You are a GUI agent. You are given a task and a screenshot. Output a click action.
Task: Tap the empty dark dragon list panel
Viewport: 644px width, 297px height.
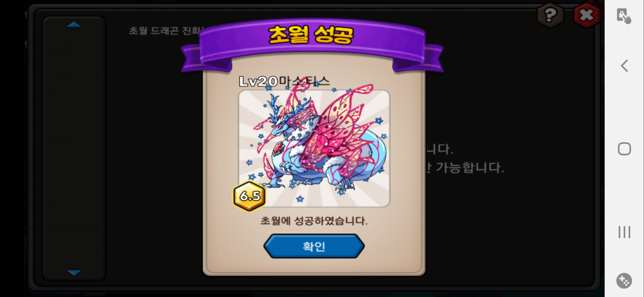point(74,148)
